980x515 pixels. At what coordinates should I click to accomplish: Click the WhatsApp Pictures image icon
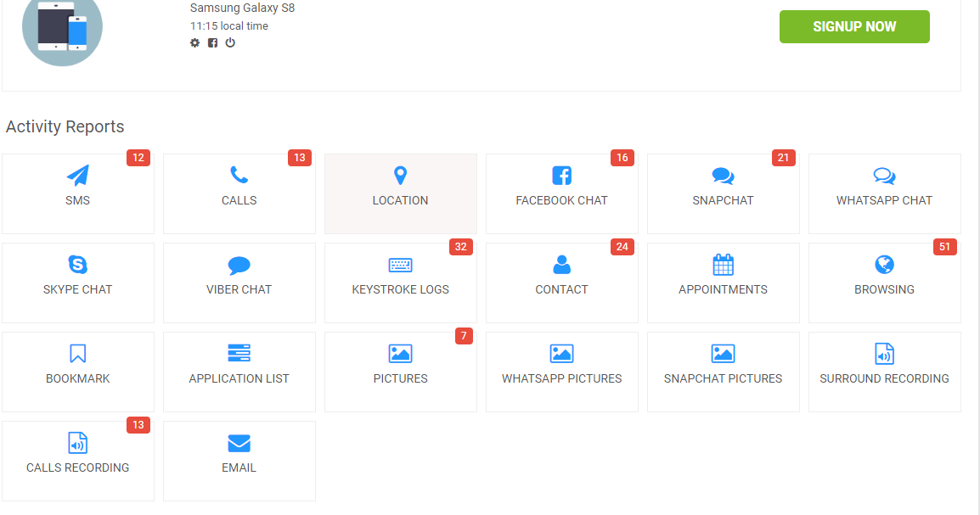(562, 354)
